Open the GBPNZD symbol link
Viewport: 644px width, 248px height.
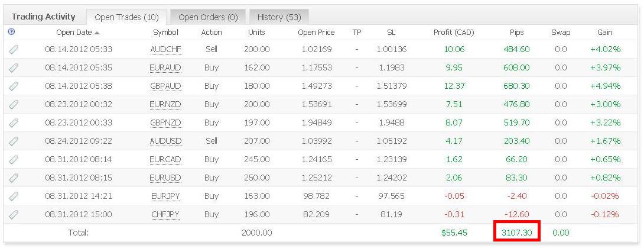click(x=165, y=123)
